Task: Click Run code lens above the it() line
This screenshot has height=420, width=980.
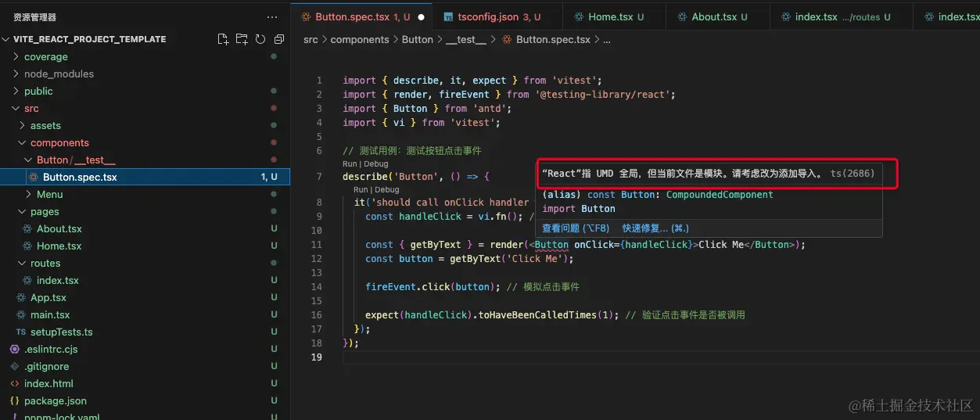Action: pos(360,189)
